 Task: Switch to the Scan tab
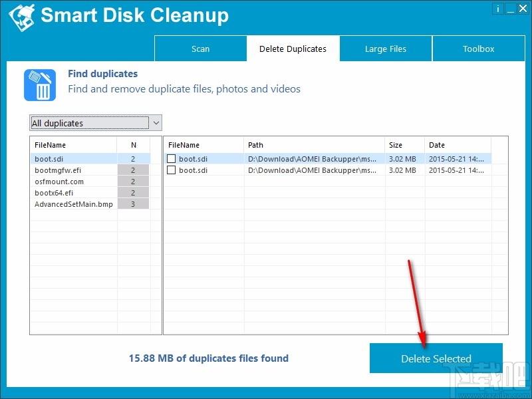[201, 49]
